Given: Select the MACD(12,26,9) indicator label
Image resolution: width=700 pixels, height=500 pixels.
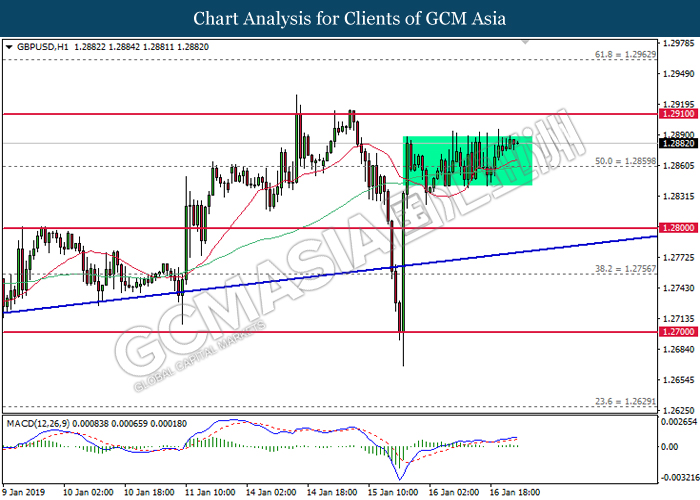Looking at the screenshot, I should 38,423.
